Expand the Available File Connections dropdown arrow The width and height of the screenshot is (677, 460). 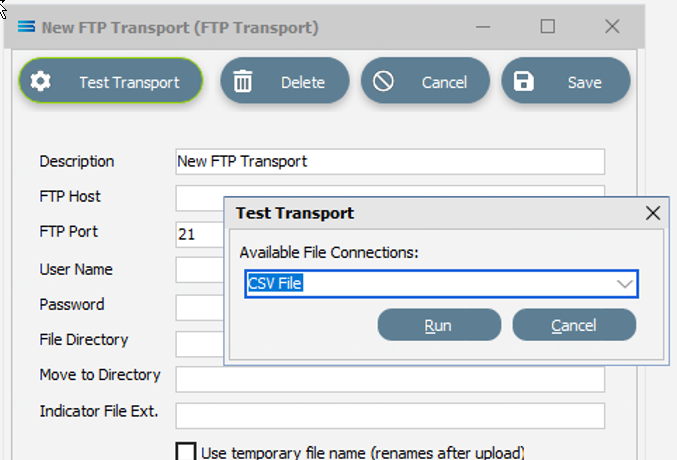pyautogui.click(x=625, y=284)
